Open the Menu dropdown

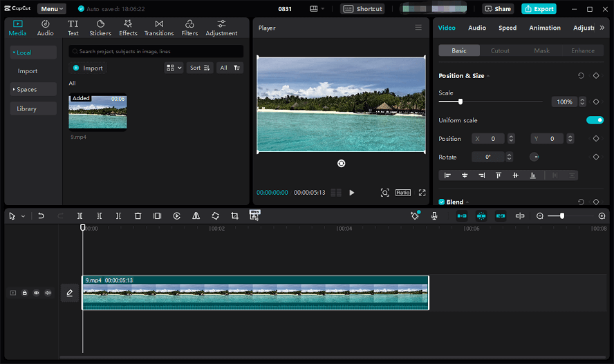52,8
